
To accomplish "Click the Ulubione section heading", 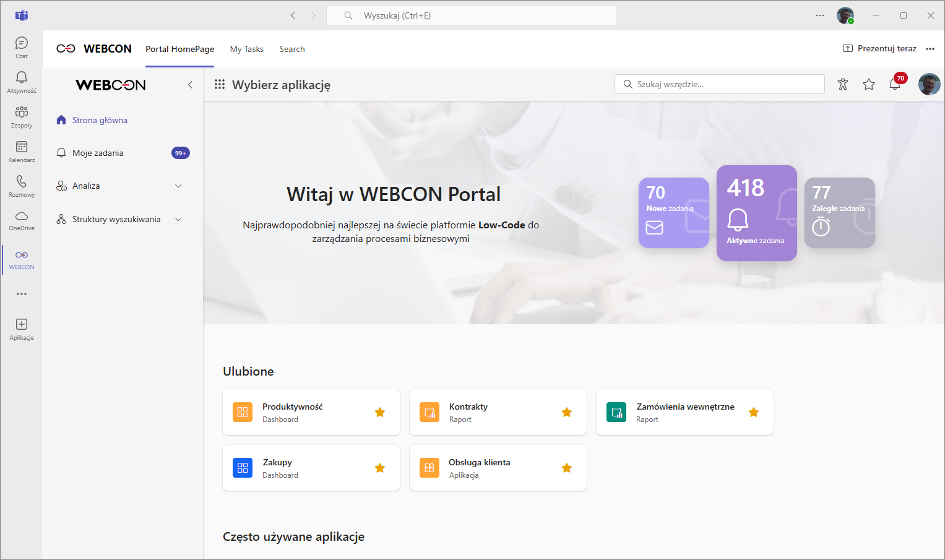I will [248, 371].
